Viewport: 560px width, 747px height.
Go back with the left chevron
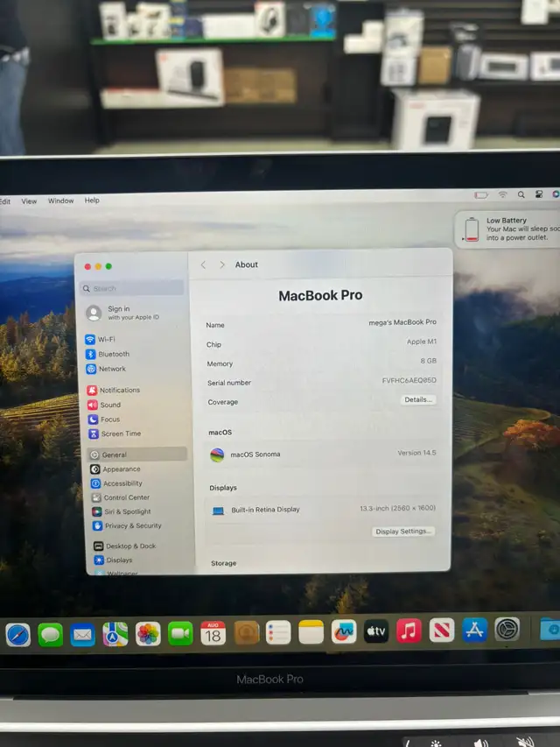tap(204, 264)
